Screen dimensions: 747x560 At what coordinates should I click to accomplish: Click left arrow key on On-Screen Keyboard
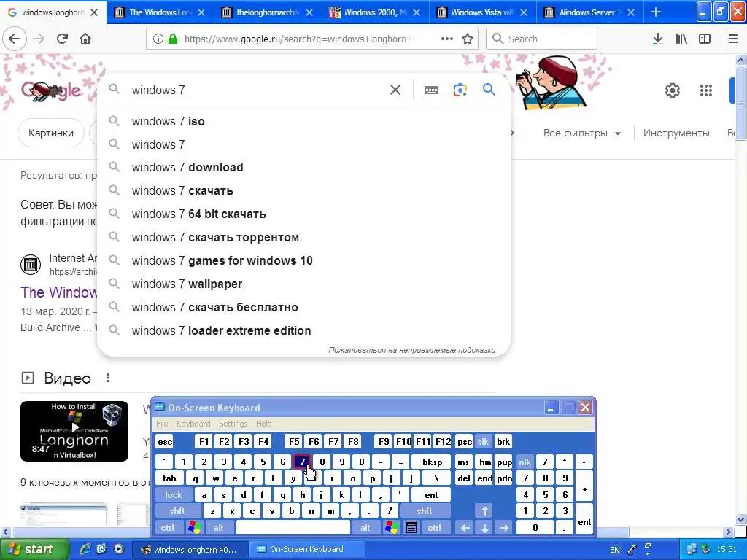pyautogui.click(x=465, y=528)
